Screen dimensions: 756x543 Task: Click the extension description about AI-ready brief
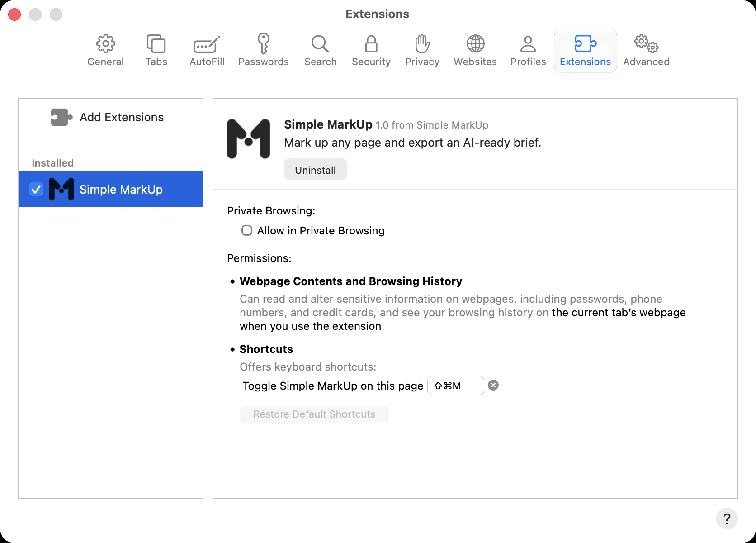412,143
